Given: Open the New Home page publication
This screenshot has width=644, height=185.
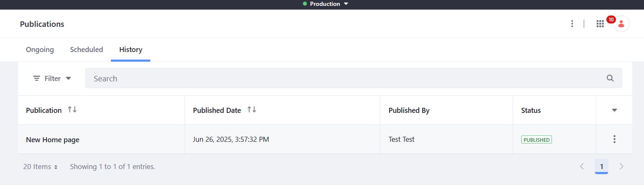Looking at the screenshot, I should (53, 140).
